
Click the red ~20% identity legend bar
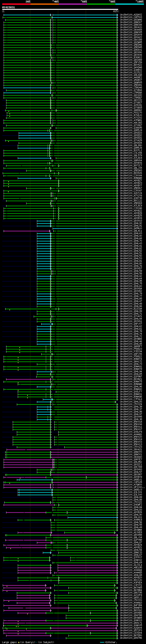coord(16,4)
